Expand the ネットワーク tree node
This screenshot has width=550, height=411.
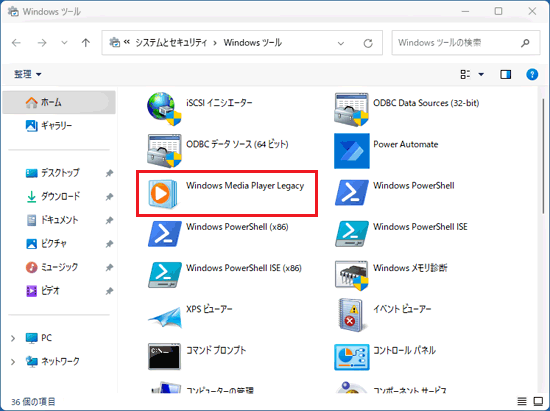13,362
